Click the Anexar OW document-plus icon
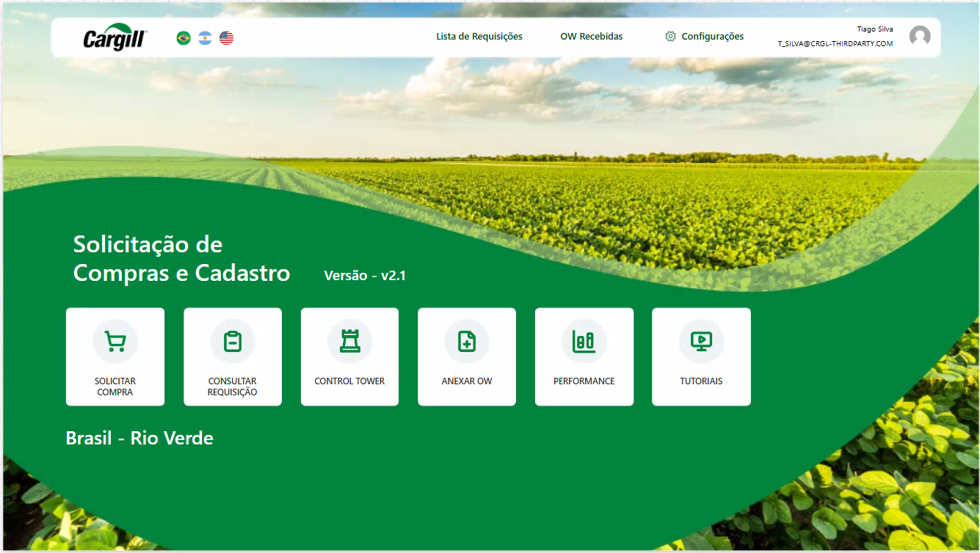Screen dimensions: 980x553 tap(467, 342)
